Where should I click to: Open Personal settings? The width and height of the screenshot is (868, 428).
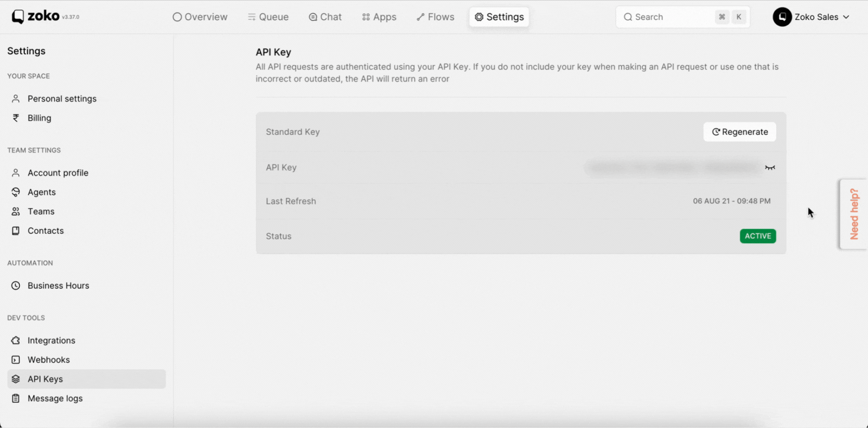[x=62, y=99]
